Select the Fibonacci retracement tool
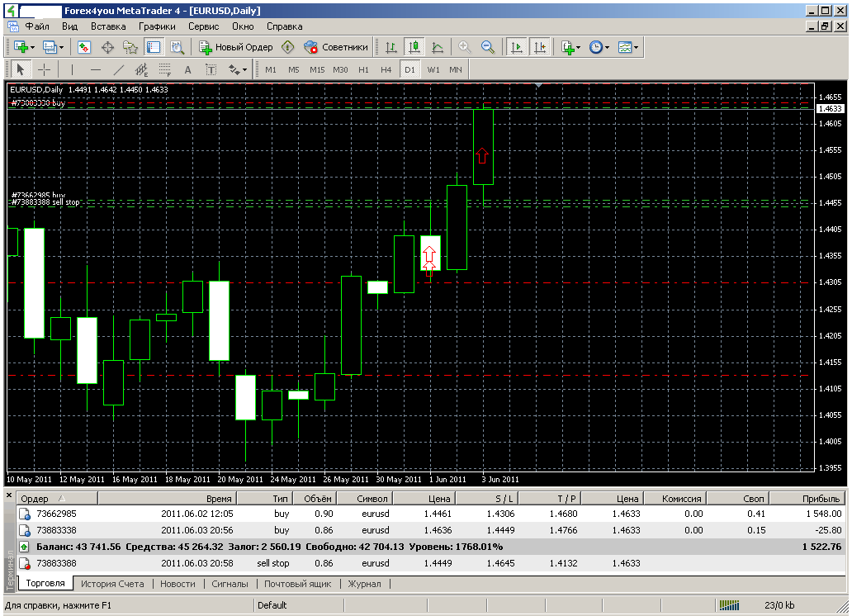 (x=164, y=69)
